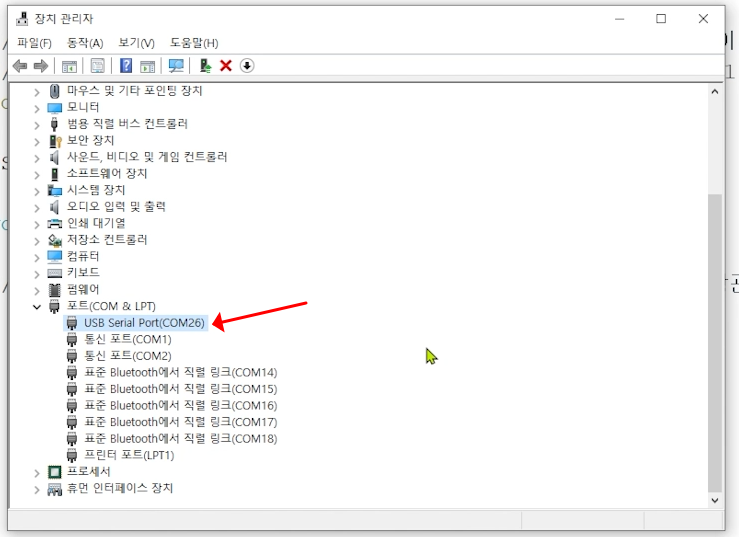Click the USB Serial Port connector icon
Screen dimensions: 739x537
(x=72, y=323)
